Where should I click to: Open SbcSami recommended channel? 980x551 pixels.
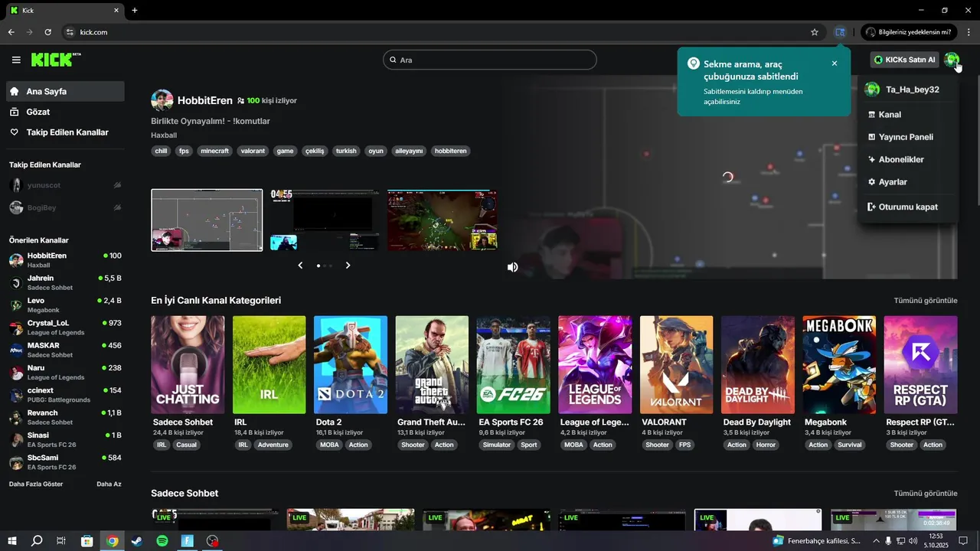pos(65,462)
